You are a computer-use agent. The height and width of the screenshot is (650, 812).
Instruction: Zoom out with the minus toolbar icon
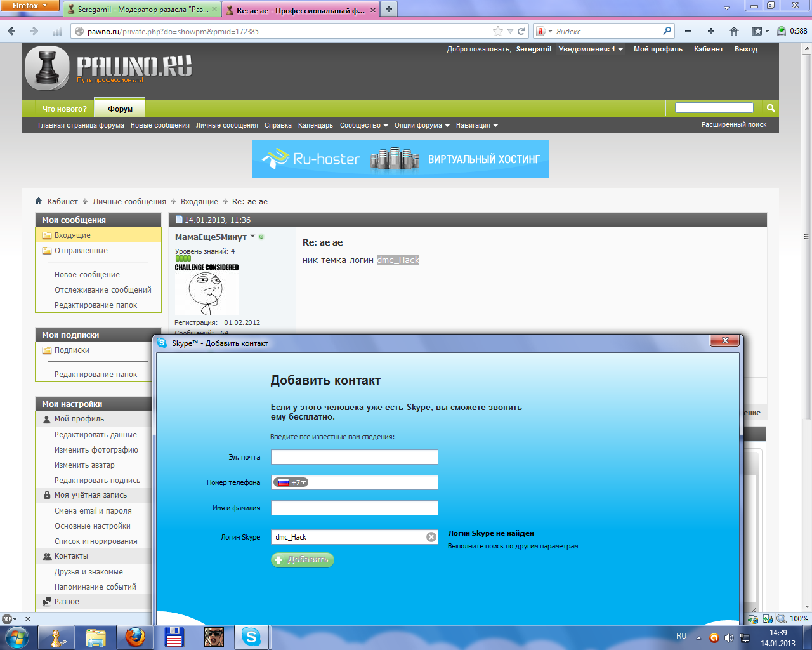click(x=688, y=31)
